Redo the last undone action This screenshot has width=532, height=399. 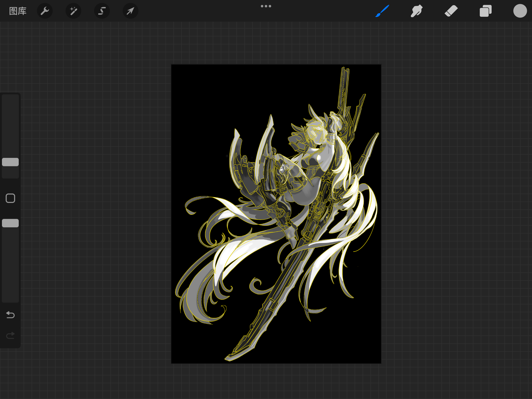pyautogui.click(x=10, y=335)
